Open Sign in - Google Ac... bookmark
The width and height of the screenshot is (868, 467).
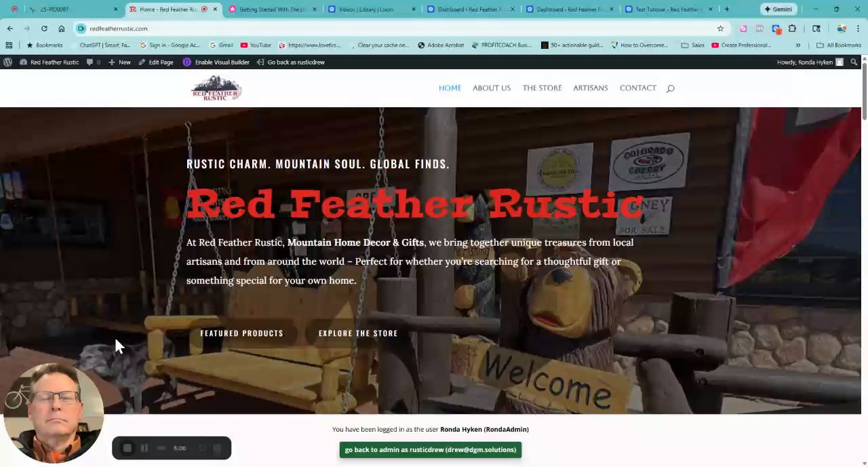[x=170, y=45]
